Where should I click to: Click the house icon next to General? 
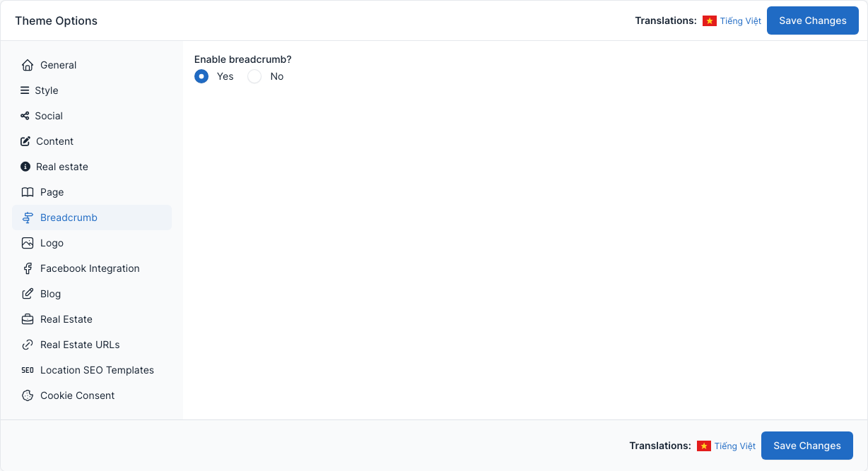coord(28,65)
